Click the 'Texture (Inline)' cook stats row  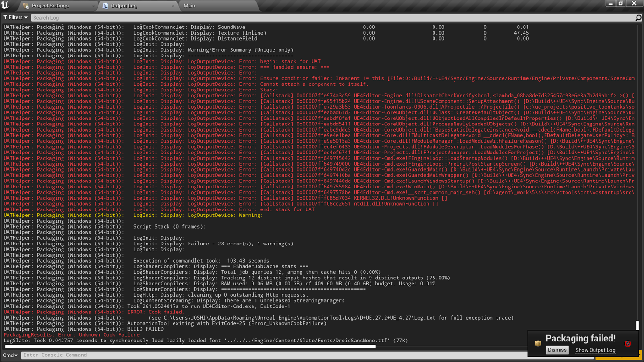pyautogui.click(x=266, y=33)
